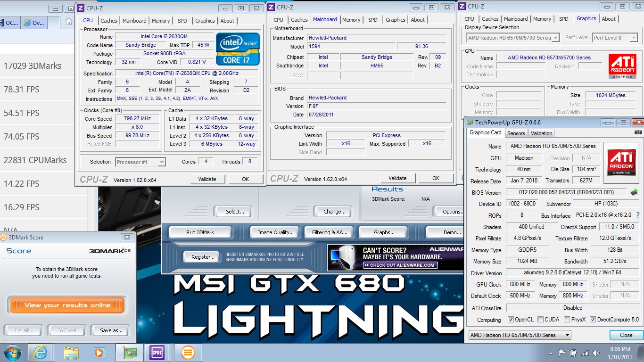Switch to GPU-Z graphics card taskbar icon
This screenshot has height=362, width=644.
[x=129, y=353]
